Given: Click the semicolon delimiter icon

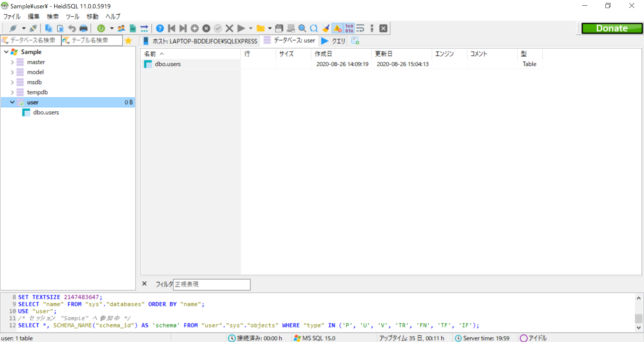Looking at the screenshot, I should [x=372, y=28].
